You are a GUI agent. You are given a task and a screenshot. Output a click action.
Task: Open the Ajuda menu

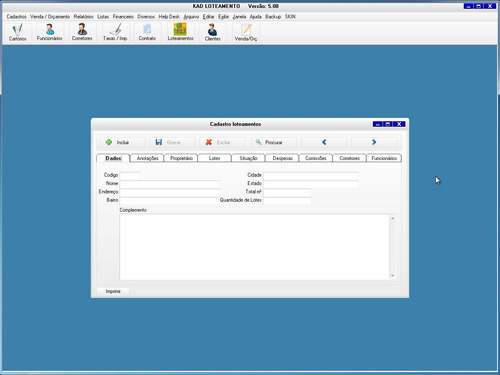(255, 17)
